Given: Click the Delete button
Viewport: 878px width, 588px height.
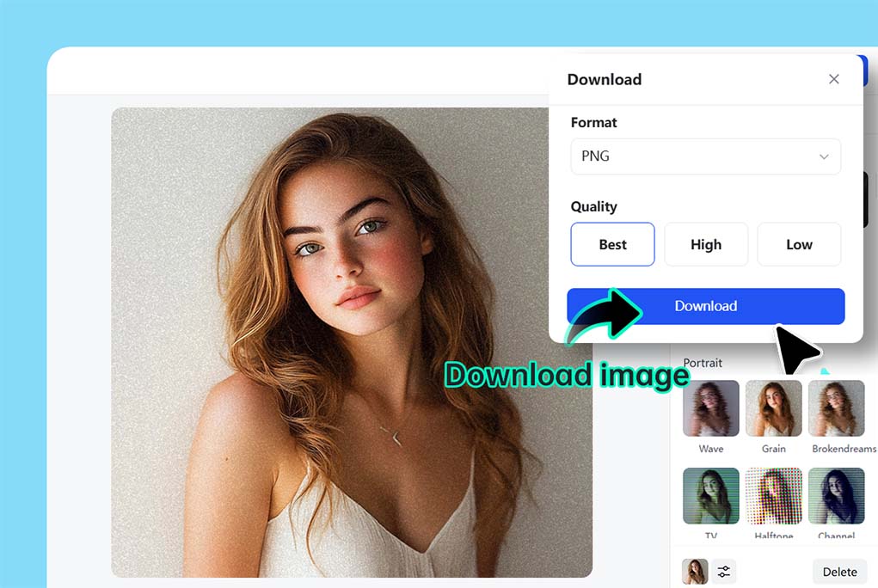Looking at the screenshot, I should 839,572.
